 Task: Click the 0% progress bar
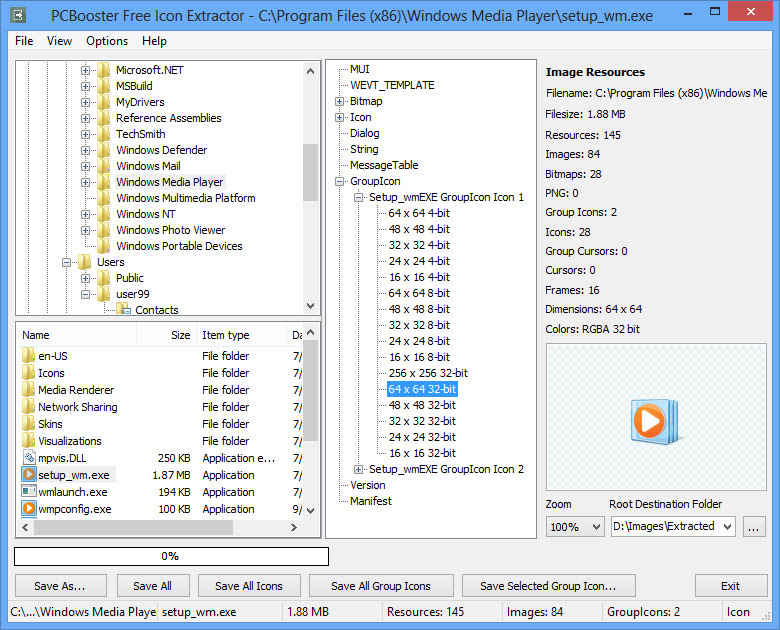click(x=172, y=556)
